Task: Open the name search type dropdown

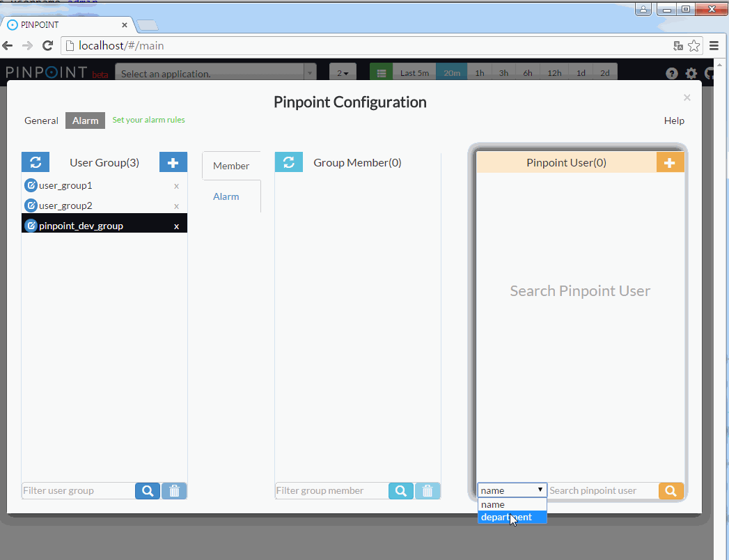Action: (512, 490)
